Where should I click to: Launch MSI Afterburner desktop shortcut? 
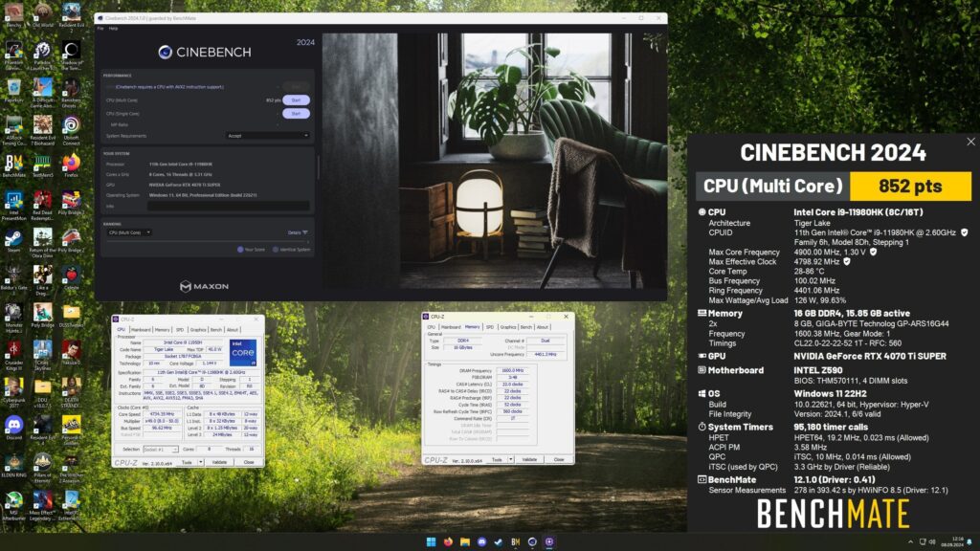coord(13,505)
